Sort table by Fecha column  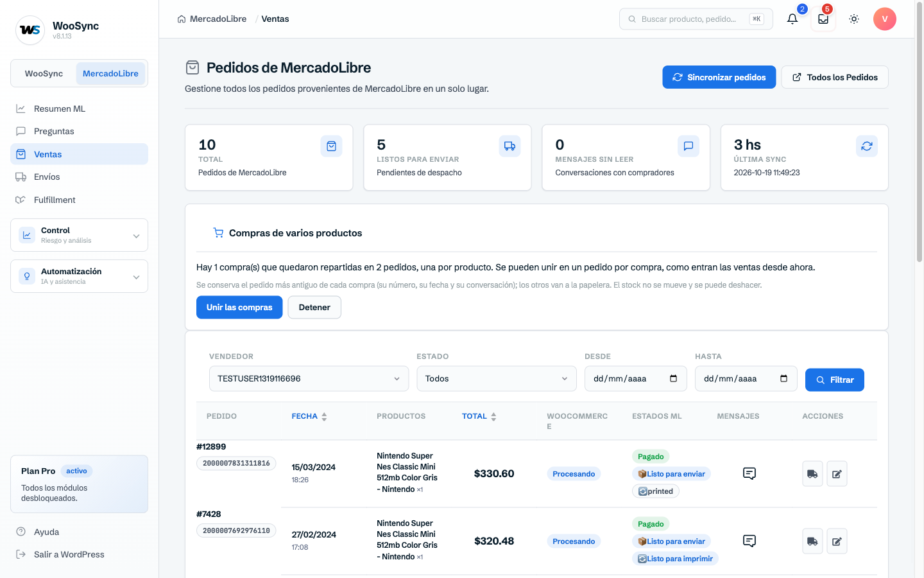pos(309,416)
